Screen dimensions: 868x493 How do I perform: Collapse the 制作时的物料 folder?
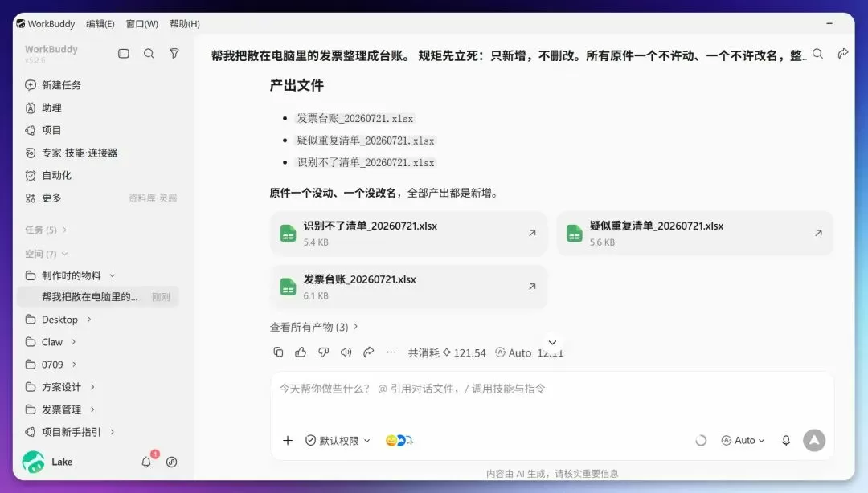[113, 275]
